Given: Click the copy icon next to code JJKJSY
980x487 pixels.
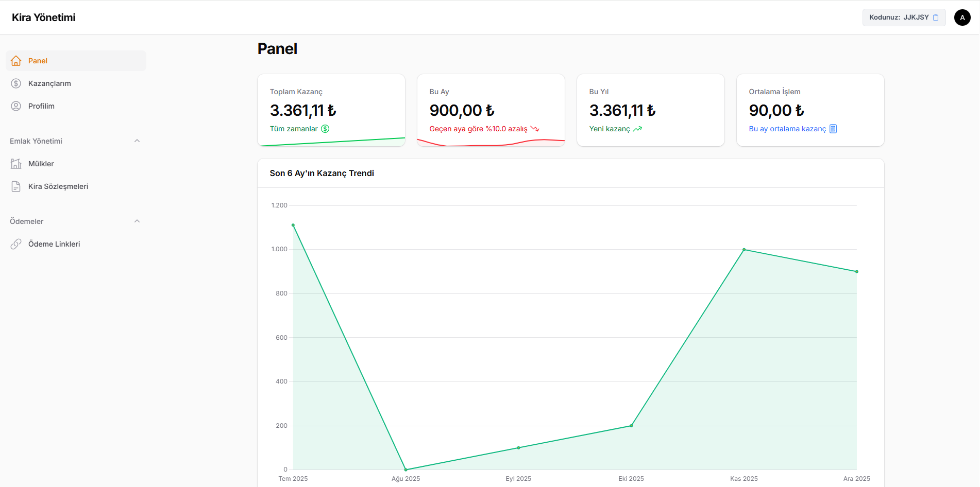Looking at the screenshot, I should coord(936,18).
